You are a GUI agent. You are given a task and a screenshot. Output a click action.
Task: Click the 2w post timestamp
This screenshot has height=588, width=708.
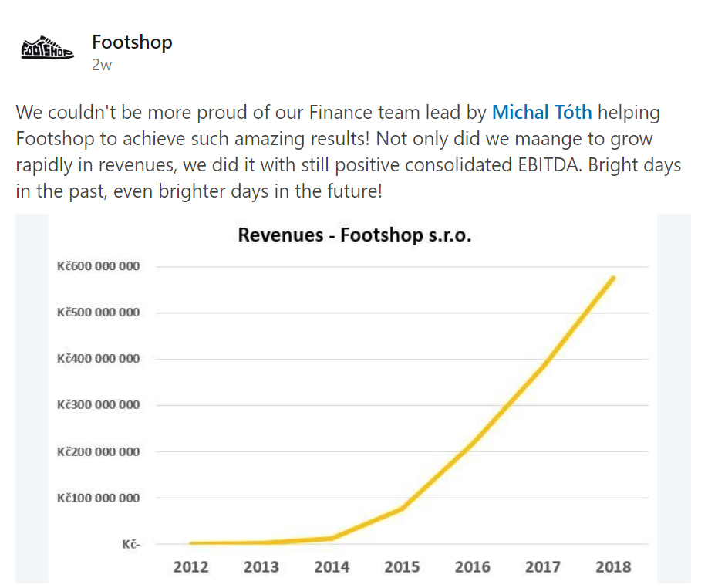coord(102,65)
